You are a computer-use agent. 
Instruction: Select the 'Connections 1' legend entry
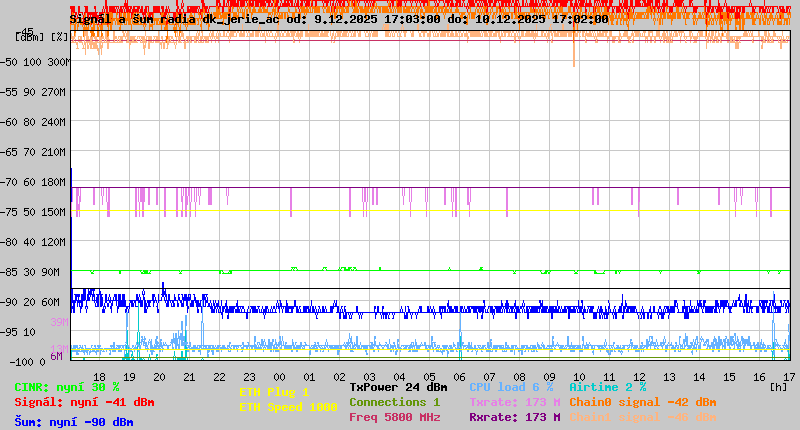(394, 402)
